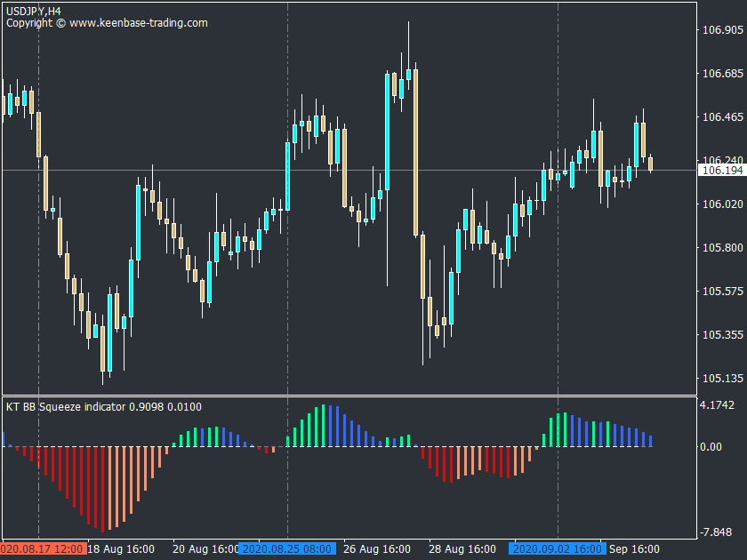This screenshot has width=747, height=560.
Task: Click the -7.848 indicator scale value
Action: click(715, 532)
